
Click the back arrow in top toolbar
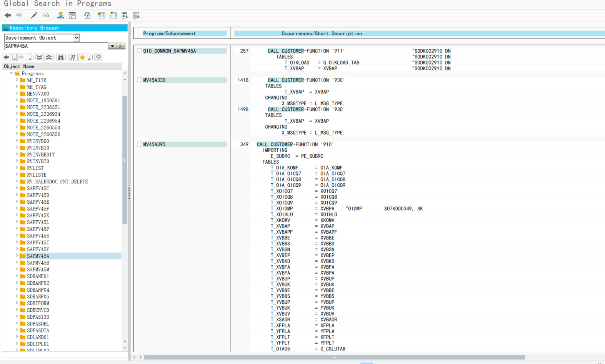point(8,15)
